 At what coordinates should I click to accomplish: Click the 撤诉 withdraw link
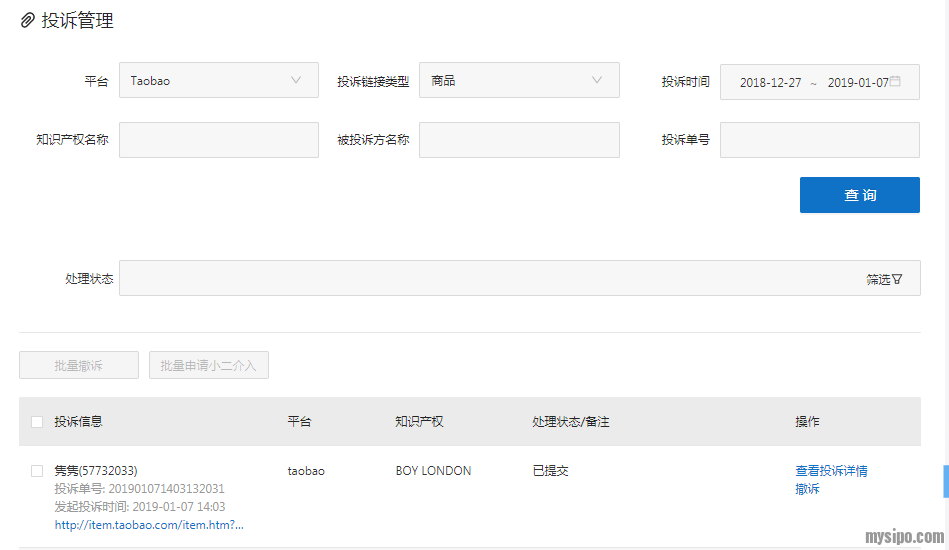tap(807, 489)
